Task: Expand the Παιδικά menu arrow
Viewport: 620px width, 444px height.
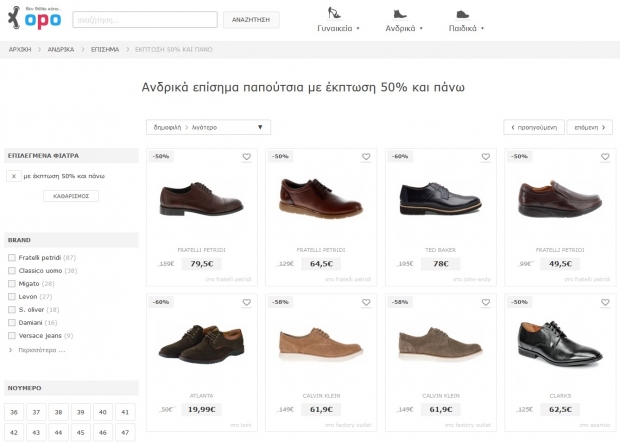Action: 482,28
